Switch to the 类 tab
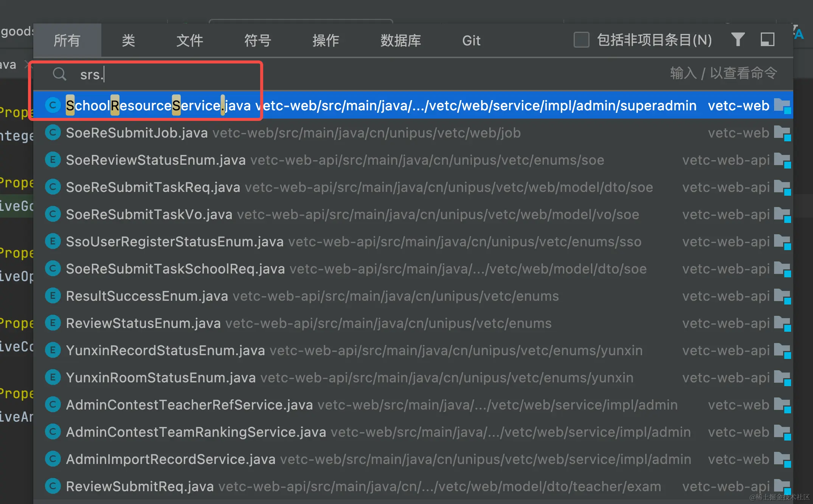 tap(128, 40)
